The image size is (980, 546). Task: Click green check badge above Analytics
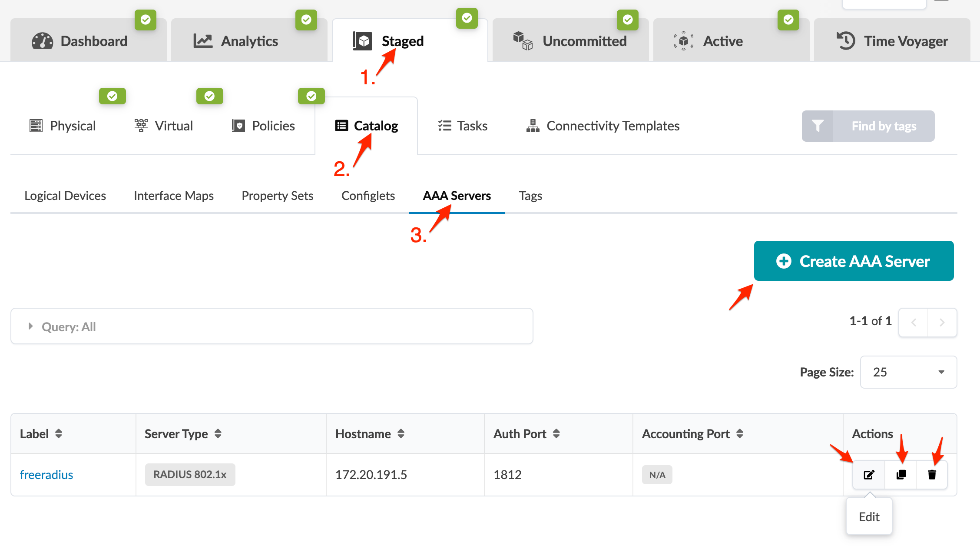point(306,20)
